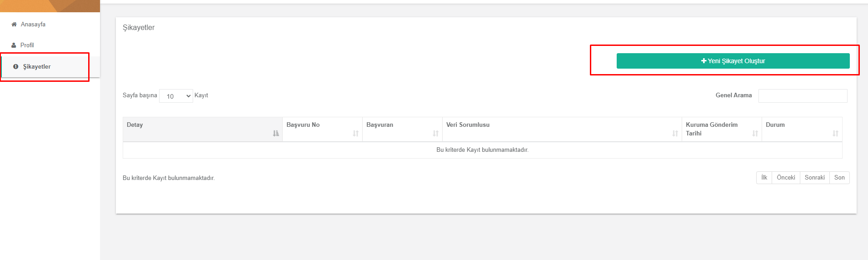Sort by Kuruma Gönderim Tarihi icon
This screenshot has width=868, height=260.
(x=755, y=133)
